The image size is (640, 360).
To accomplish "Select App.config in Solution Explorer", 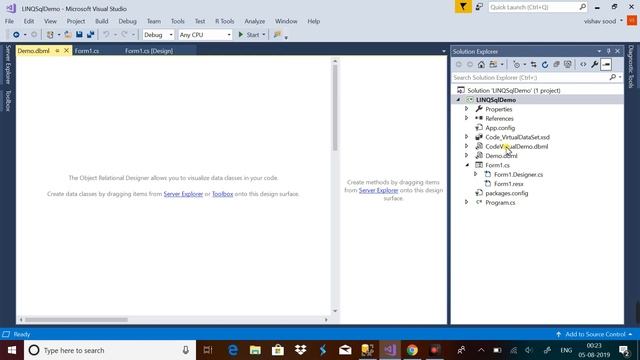I will [500, 128].
